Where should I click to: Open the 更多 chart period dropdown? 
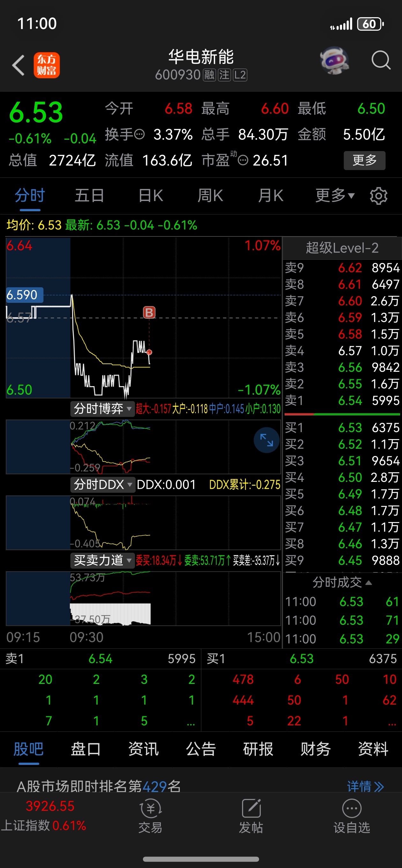(335, 195)
